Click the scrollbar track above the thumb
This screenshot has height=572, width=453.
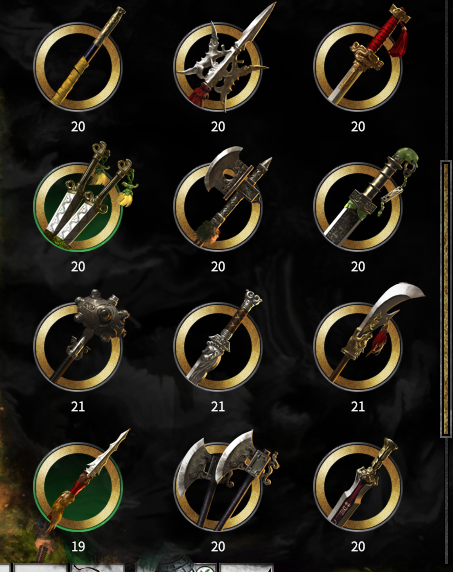(x=446, y=80)
